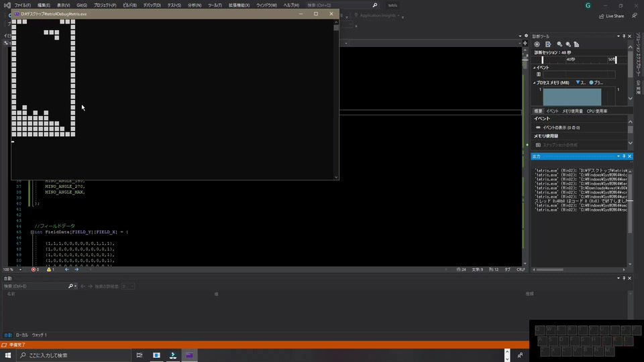The image size is (644, 362).
Task: Switch to the Locals tab
Action: click(21, 335)
